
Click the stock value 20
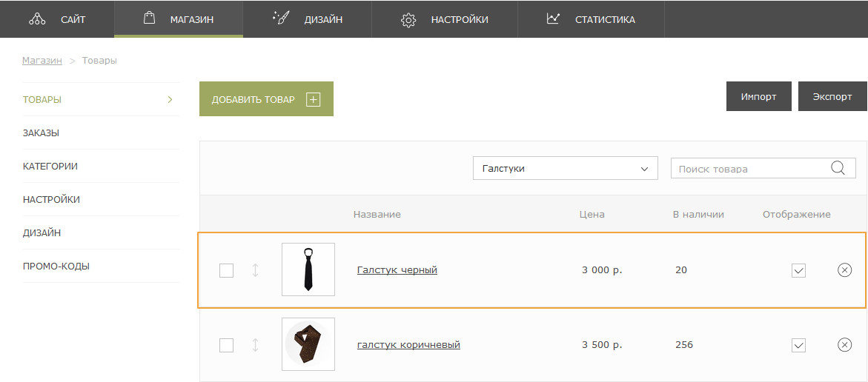pyautogui.click(x=681, y=269)
